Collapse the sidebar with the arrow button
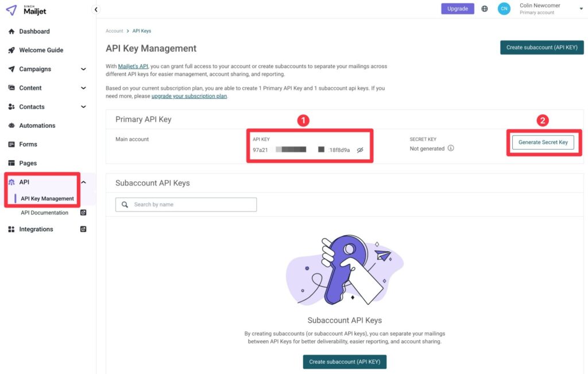 [x=96, y=9]
